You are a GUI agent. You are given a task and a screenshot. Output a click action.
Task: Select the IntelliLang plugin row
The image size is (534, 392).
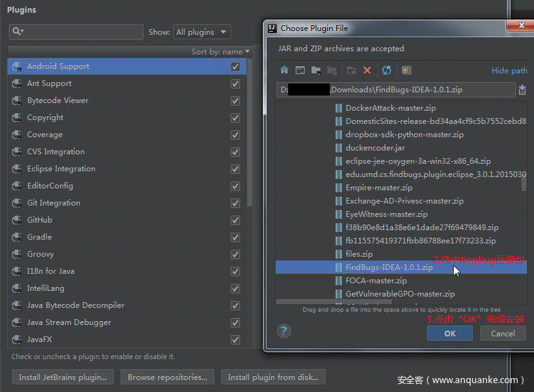click(x=126, y=288)
